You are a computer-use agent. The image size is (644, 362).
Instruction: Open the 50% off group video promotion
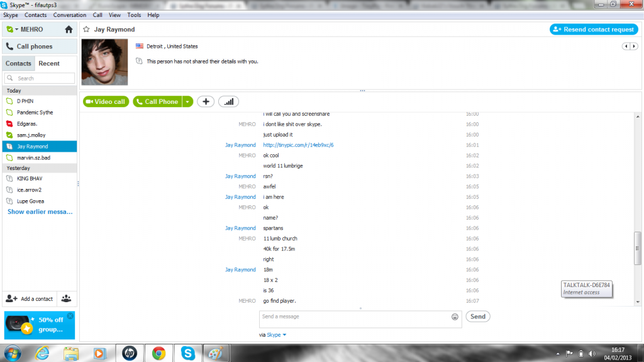coord(40,325)
